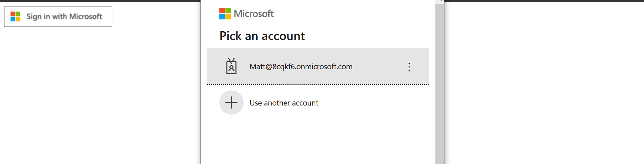The image size is (644, 164).
Task: Click the red square of the dialog's Microsoft logo
Action: [x=222, y=11]
